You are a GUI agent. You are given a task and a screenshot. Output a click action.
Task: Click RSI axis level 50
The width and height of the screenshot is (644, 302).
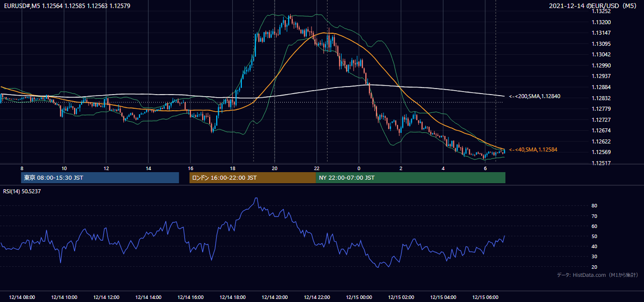(595, 236)
